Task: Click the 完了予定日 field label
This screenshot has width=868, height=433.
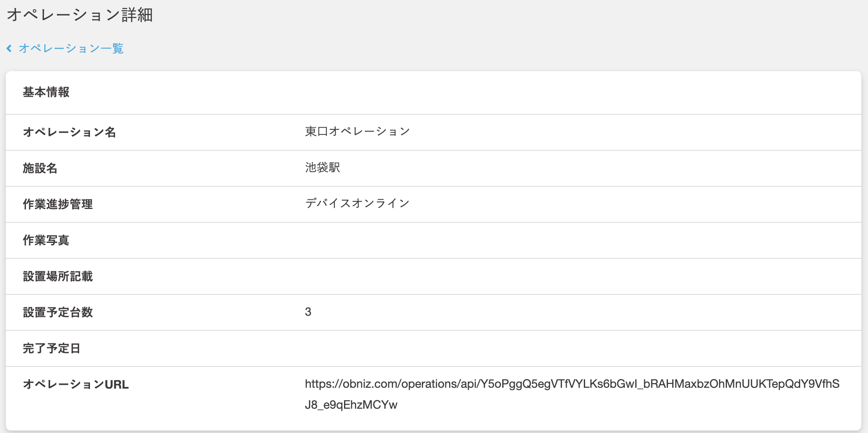Action: coord(51,348)
